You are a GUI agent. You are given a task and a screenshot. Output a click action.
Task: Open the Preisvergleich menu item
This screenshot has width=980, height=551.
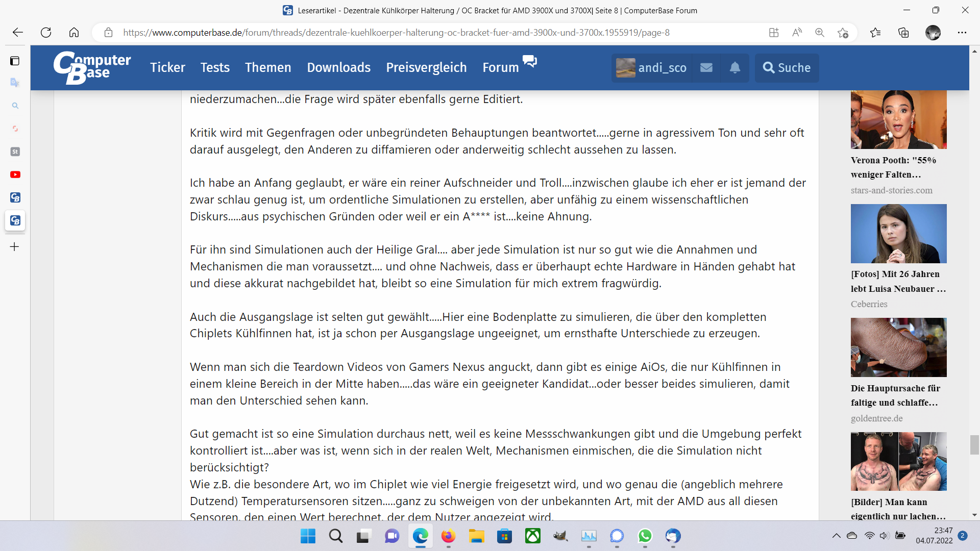point(426,67)
